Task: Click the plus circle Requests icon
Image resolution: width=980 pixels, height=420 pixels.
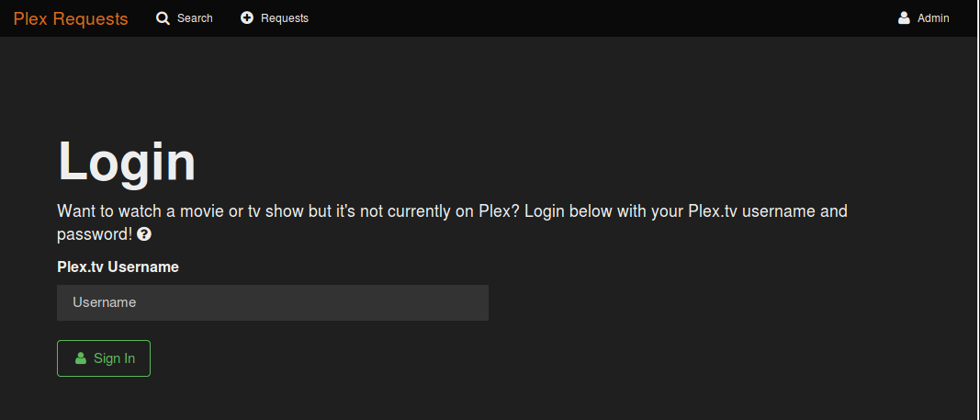Action: tap(247, 18)
